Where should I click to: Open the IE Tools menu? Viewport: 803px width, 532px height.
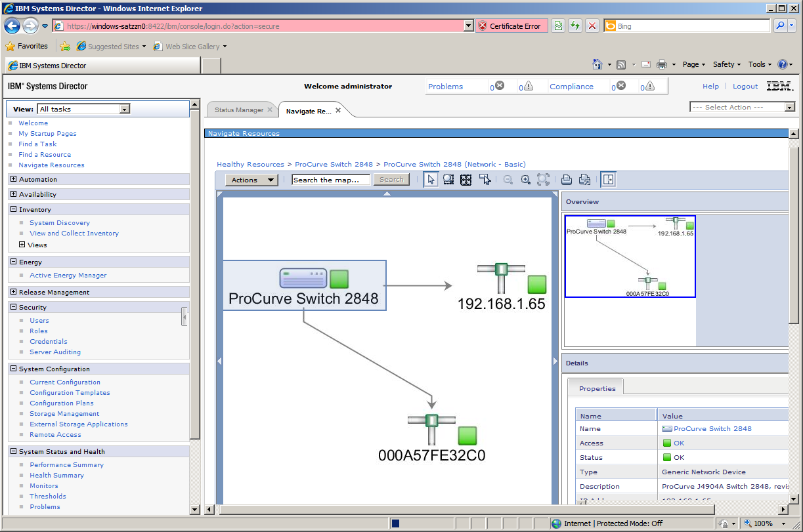(x=760, y=64)
